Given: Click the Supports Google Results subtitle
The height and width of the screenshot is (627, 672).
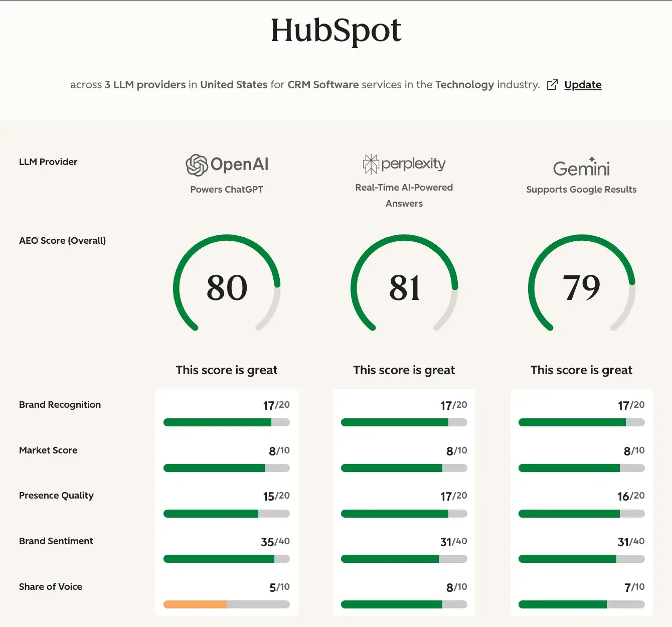Looking at the screenshot, I should click(x=581, y=189).
